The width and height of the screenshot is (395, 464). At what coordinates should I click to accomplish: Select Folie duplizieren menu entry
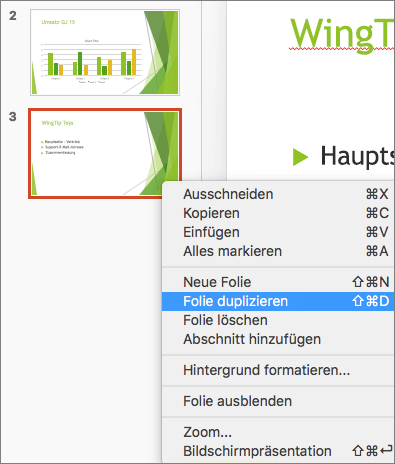[x=278, y=301]
